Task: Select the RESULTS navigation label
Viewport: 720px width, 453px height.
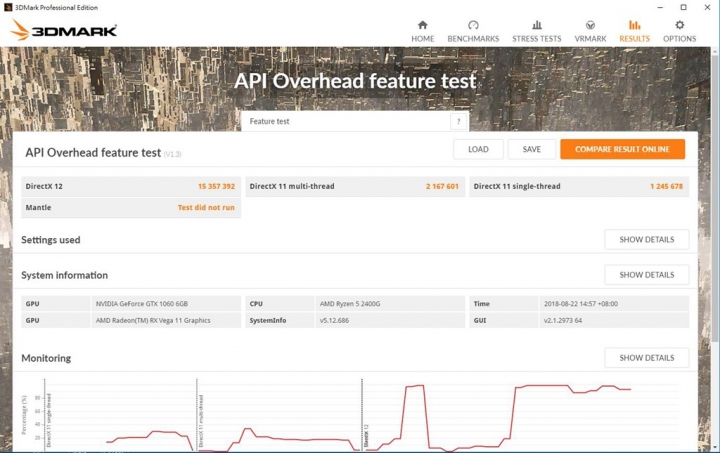Action: pos(634,39)
